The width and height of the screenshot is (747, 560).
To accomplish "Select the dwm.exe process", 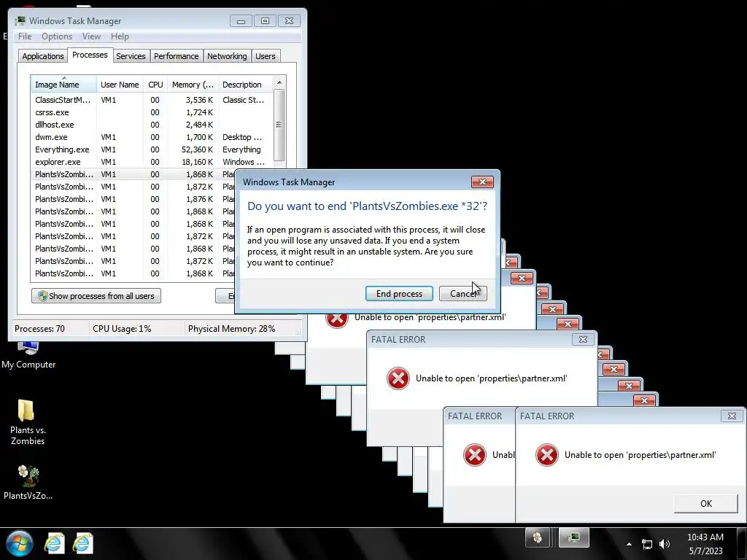I will pyautogui.click(x=152, y=137).
